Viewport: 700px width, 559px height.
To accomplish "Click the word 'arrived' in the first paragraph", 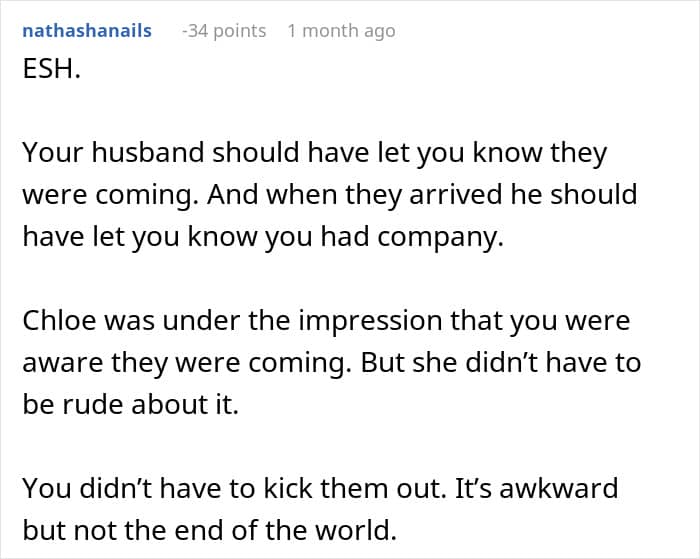I will [x=456, y=195].
